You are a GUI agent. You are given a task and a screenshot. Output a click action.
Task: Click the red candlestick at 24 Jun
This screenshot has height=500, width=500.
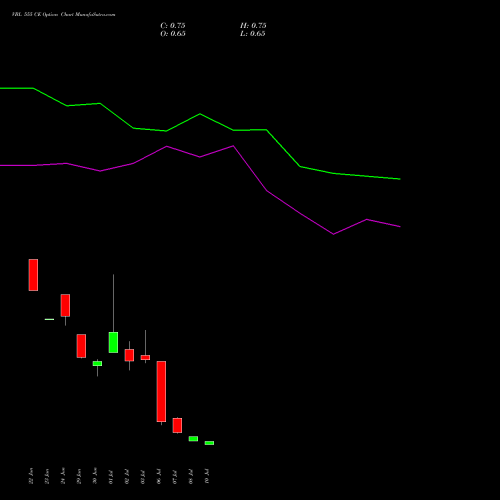(x=65, y=305)
